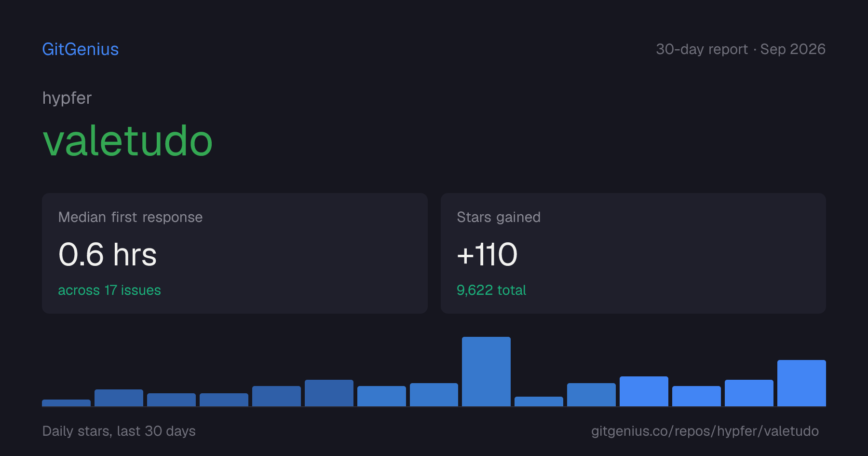This screenshot has width=868, height=456.
Task: Open the valetudo repository title
Action: click(x=128, y=141)
